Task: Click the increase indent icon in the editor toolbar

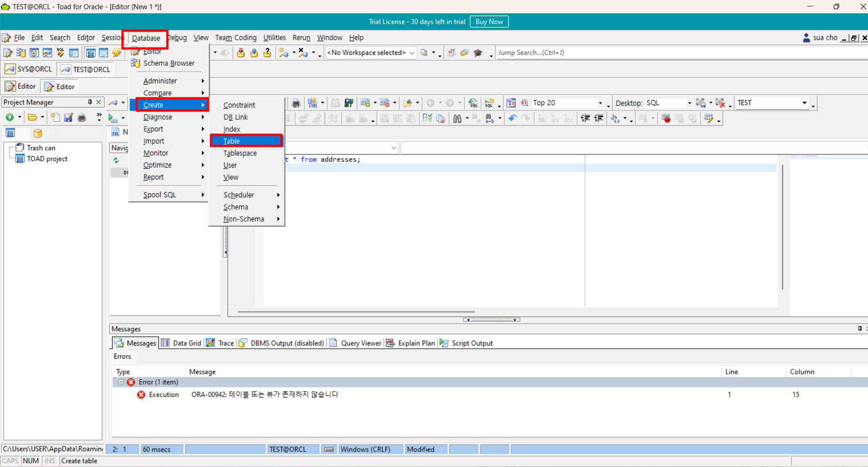Action: point(599,119)
